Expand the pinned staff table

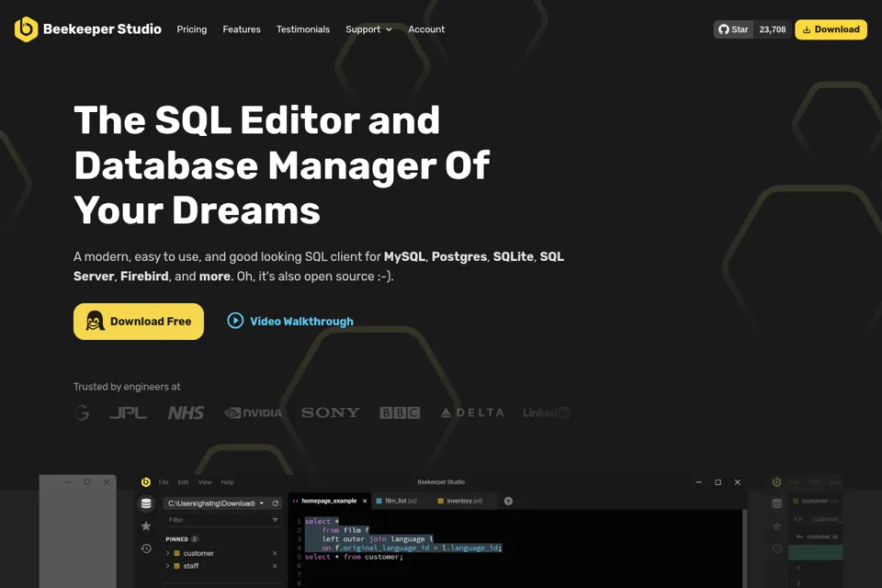[x=167, y=566]
